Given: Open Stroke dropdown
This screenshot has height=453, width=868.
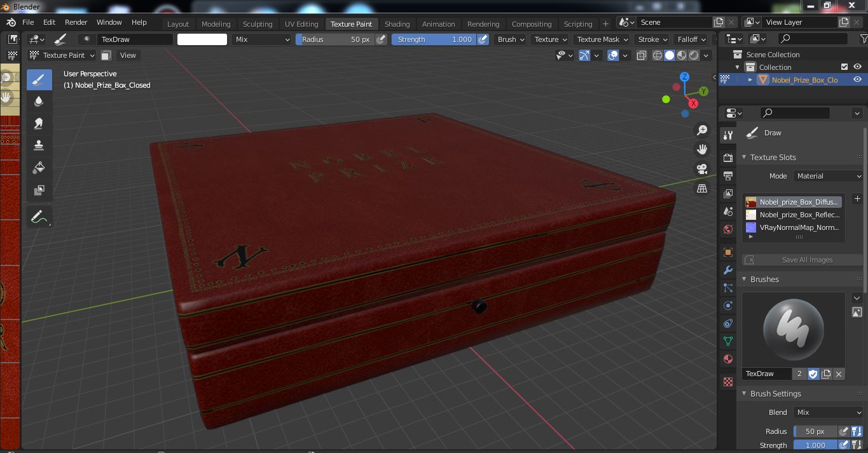Looking at the screenshot, I should click(652, 39).
